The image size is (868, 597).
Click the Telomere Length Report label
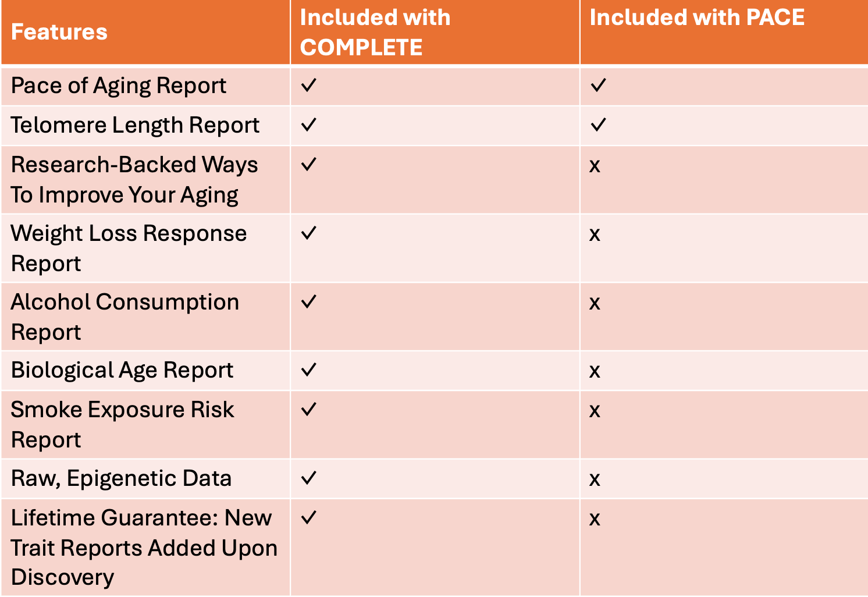coord(135,126)
